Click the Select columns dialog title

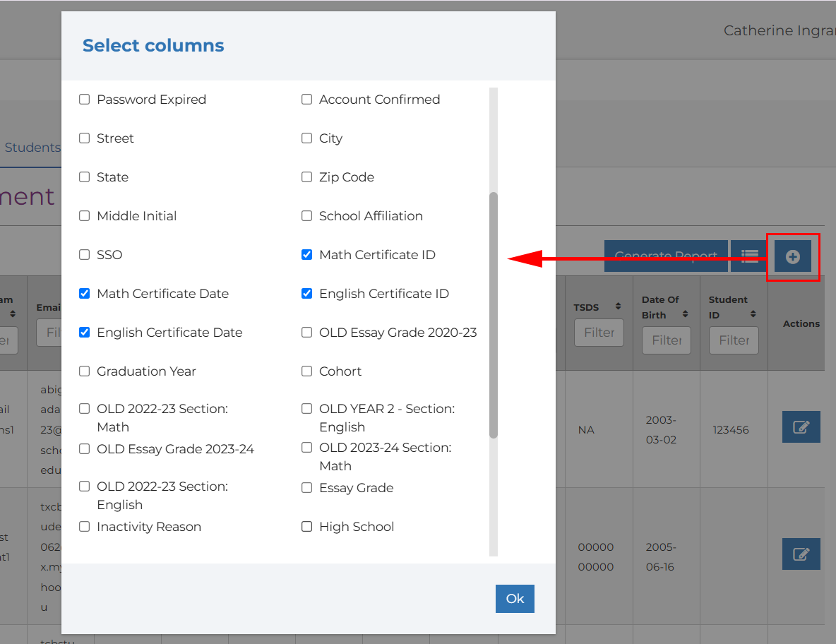pyautogui.click(x=153, y=45)
